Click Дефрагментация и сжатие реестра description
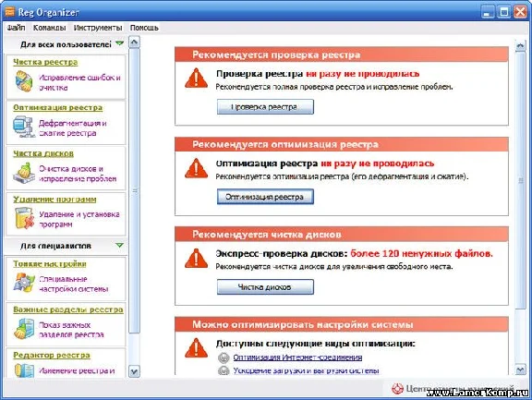532x400 pixels. point(73,127)
